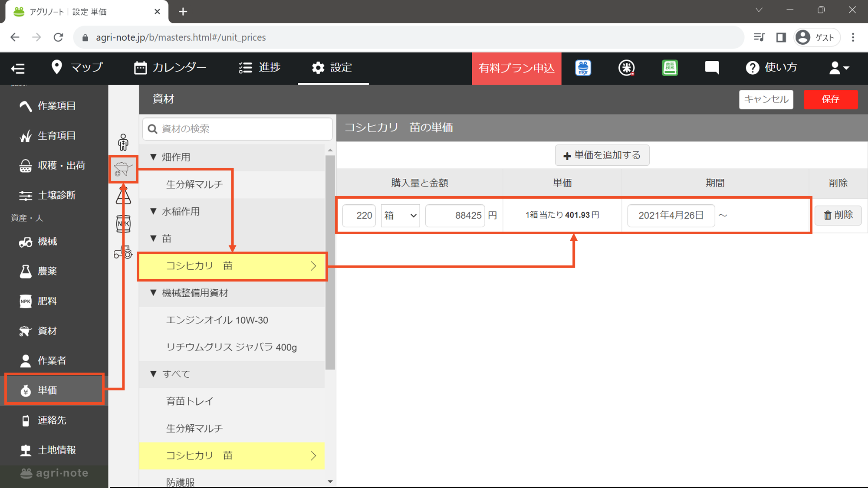
Task: Select 資材 in the sidebar
Action: (54, 331)
